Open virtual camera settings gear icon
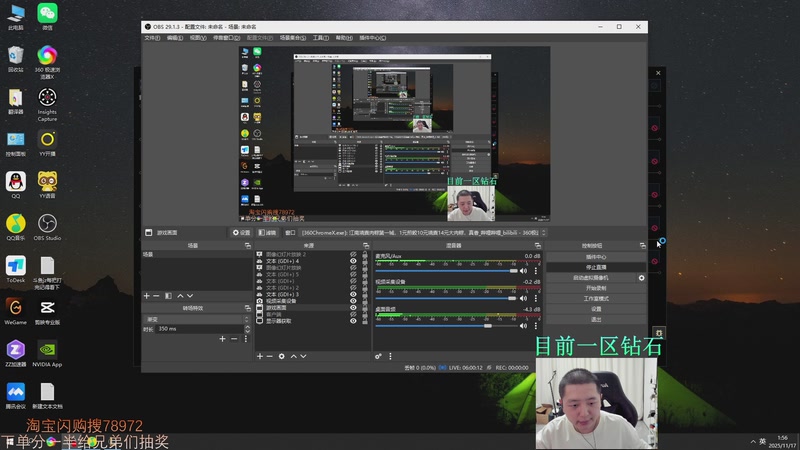 click(641, 278)
